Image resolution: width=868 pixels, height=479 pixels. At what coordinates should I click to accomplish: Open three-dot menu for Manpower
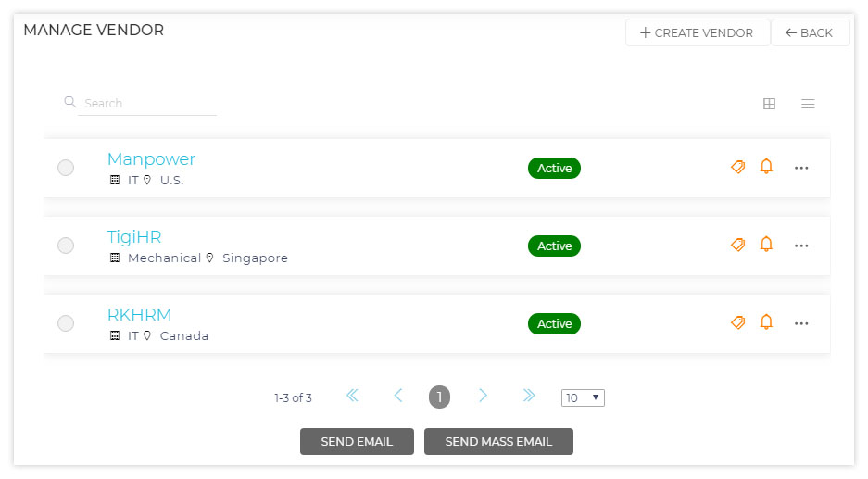[x=801, y=168]
